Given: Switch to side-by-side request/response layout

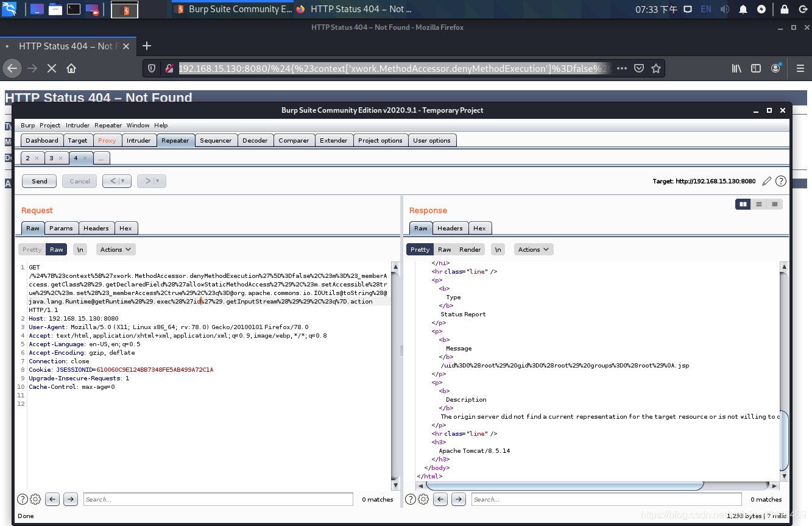Looking at the screenshot, I should coord(743,204).
